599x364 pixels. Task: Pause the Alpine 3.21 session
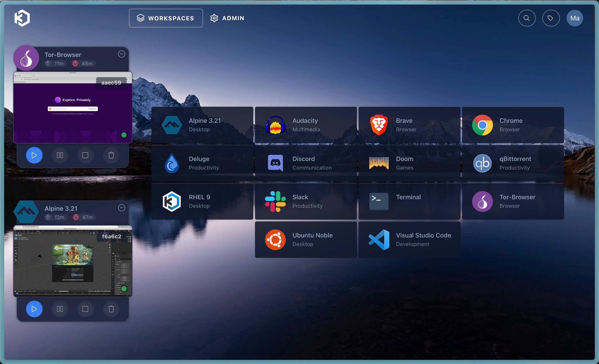tap(60, 309)
